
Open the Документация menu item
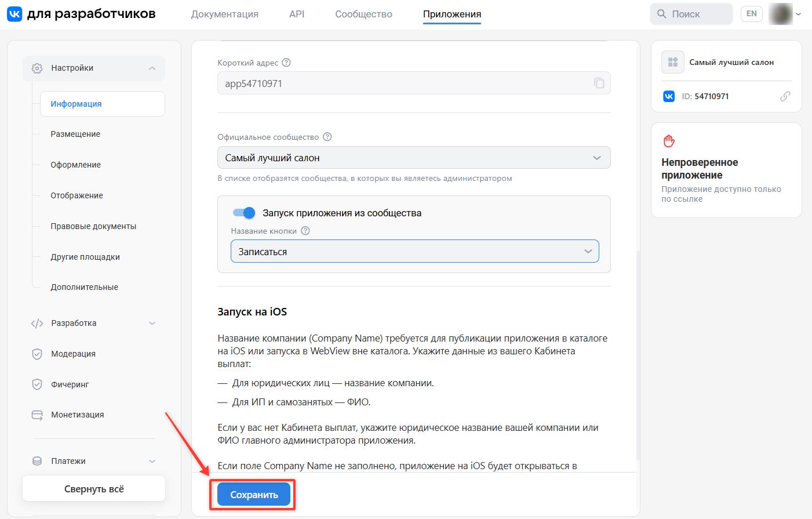tap(225, 14)
